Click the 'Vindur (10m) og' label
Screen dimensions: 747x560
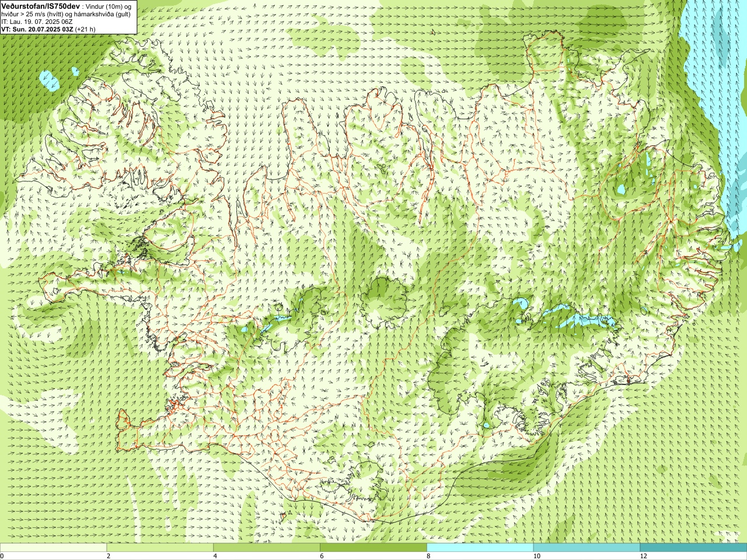[109, 6]
